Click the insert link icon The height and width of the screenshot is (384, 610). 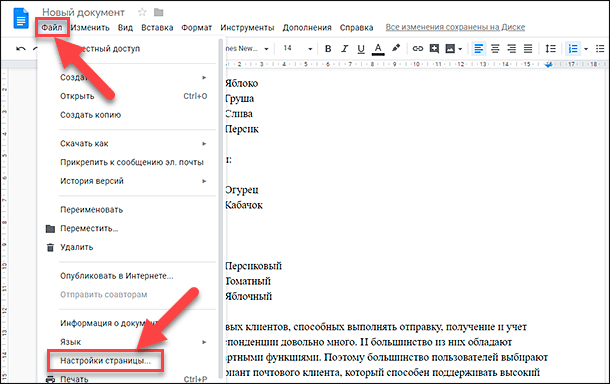[x=417, y=49]
